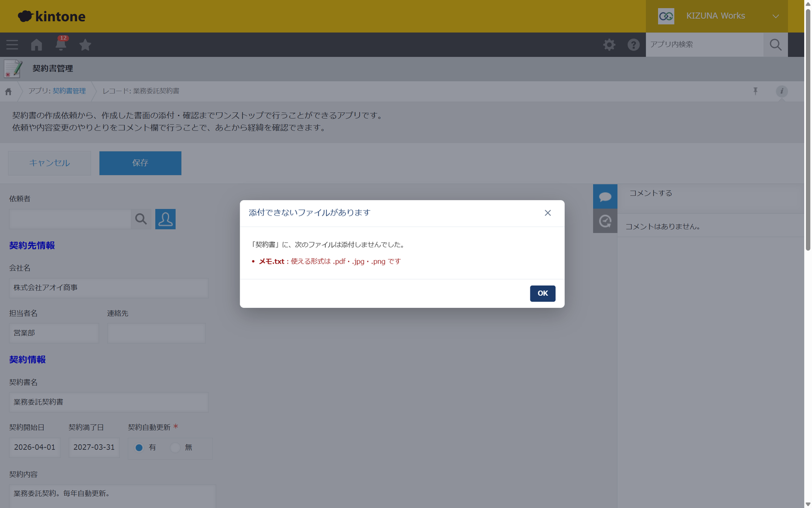This screenshot has height=508, width=812.
Task: Click the キャンセル button
Action: (50, 163)
